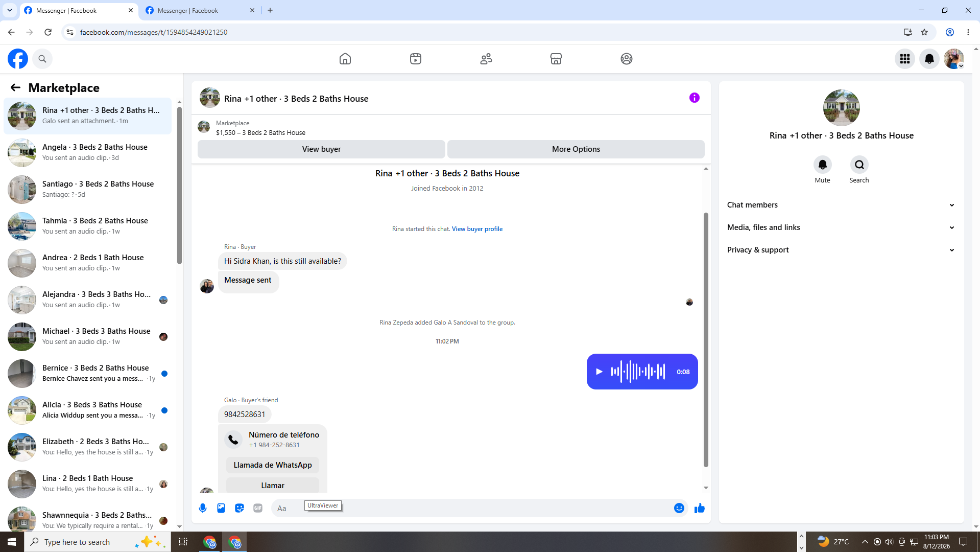Open Andrea 2 Beds 1 Bath House chat
This screenshot has width=980, height=552.
(88, 263)
